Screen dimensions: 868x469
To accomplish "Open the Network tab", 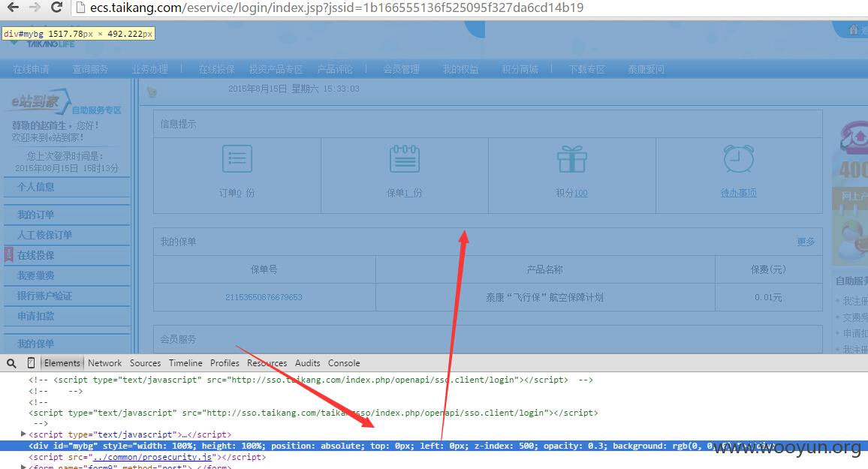I will click(104, 362).
